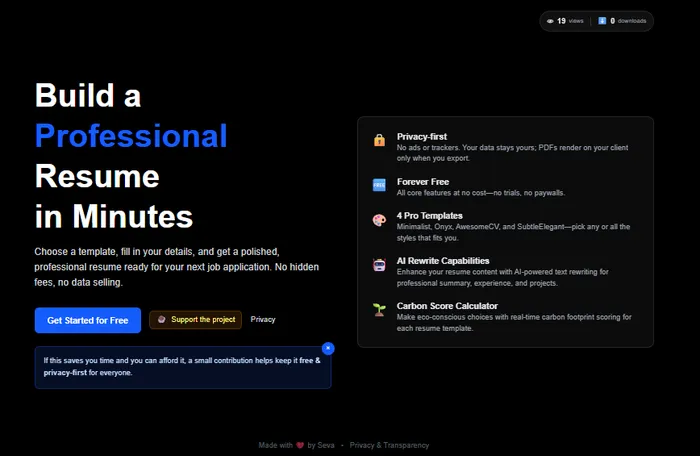Screen dimensions: 700x456
Task: Click the download arrow icon in the stats badge
Action: coord(602,21)
